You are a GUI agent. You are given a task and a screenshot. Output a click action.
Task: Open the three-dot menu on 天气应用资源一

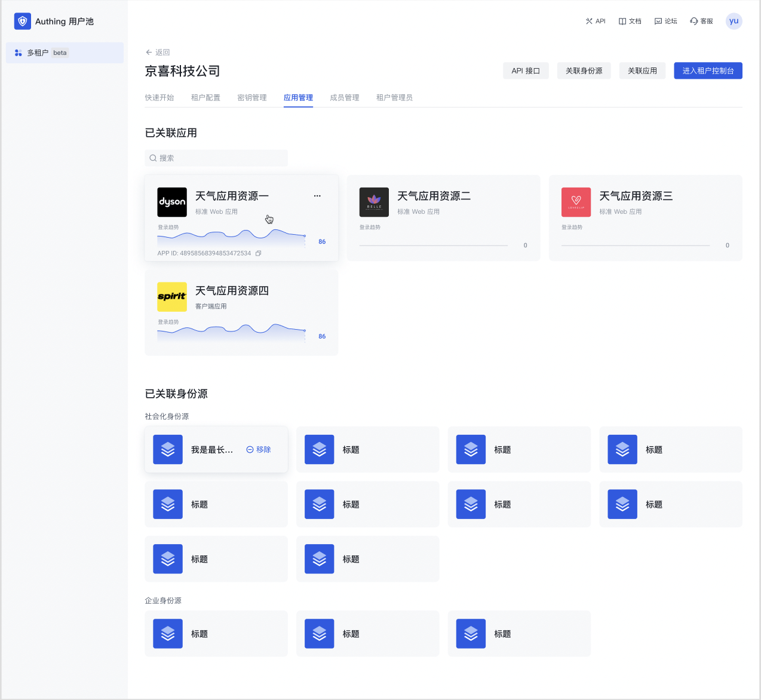pos(317,196)
